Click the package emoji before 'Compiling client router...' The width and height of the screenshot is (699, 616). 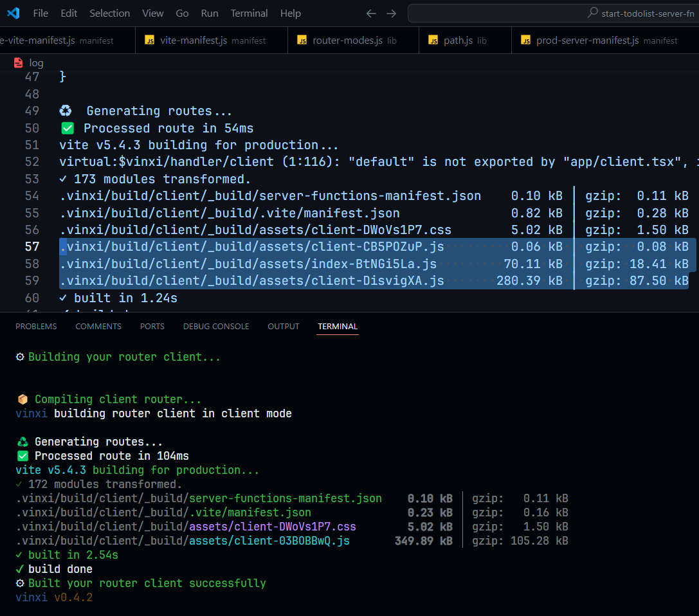coord(23,399)
